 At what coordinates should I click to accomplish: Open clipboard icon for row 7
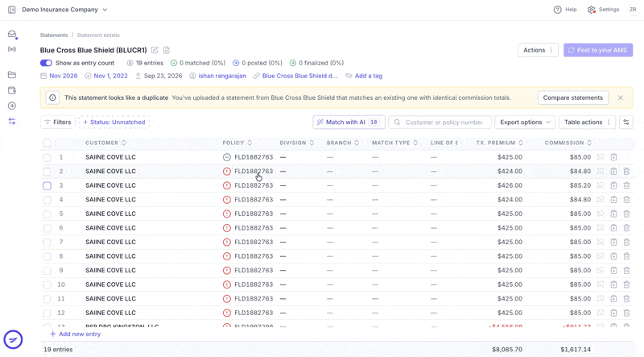[x=613, y=243]
